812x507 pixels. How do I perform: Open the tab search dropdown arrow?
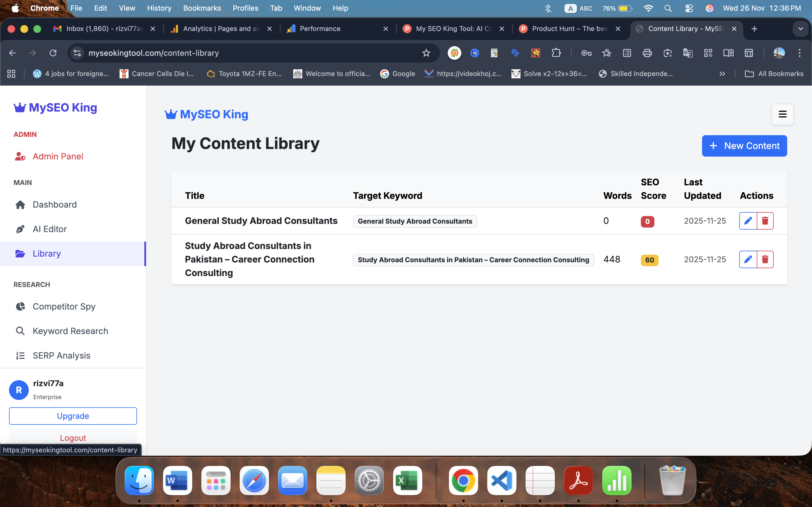pyautogui.click(x=801, y=29)
